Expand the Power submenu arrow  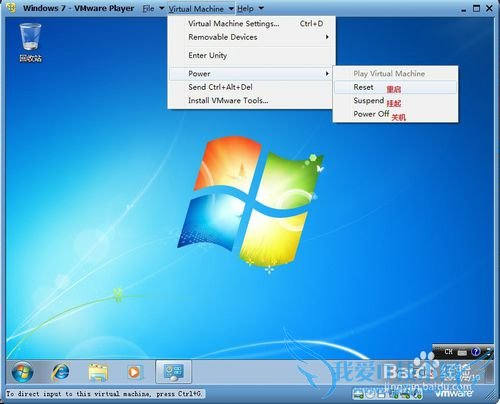(327, 74)
